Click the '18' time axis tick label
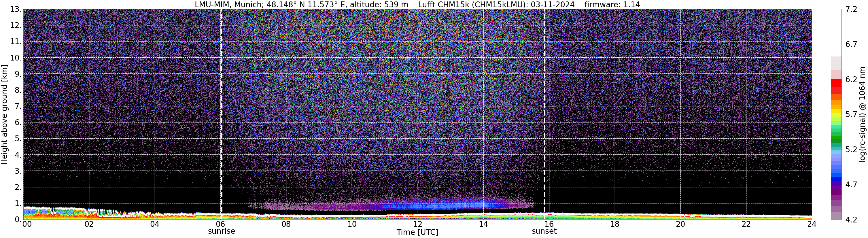868x238 pixels. click(x=614, y=224)
